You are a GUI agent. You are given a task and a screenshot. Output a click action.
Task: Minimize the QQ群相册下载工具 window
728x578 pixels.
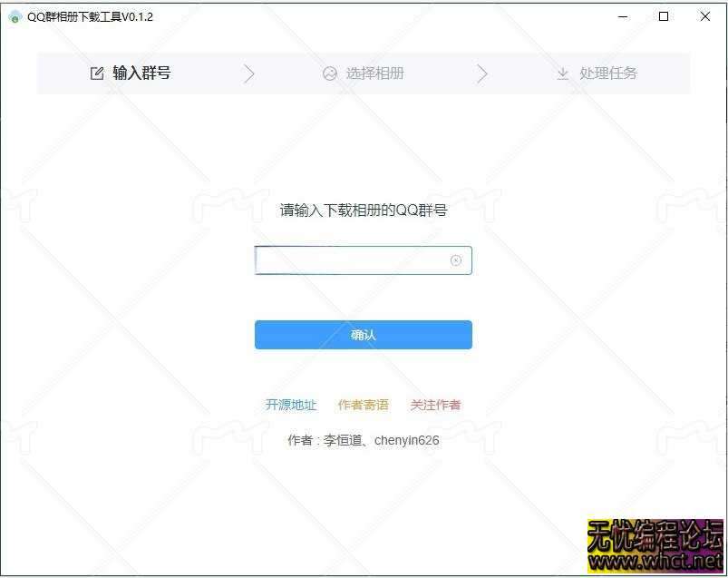tap(622, 16)
